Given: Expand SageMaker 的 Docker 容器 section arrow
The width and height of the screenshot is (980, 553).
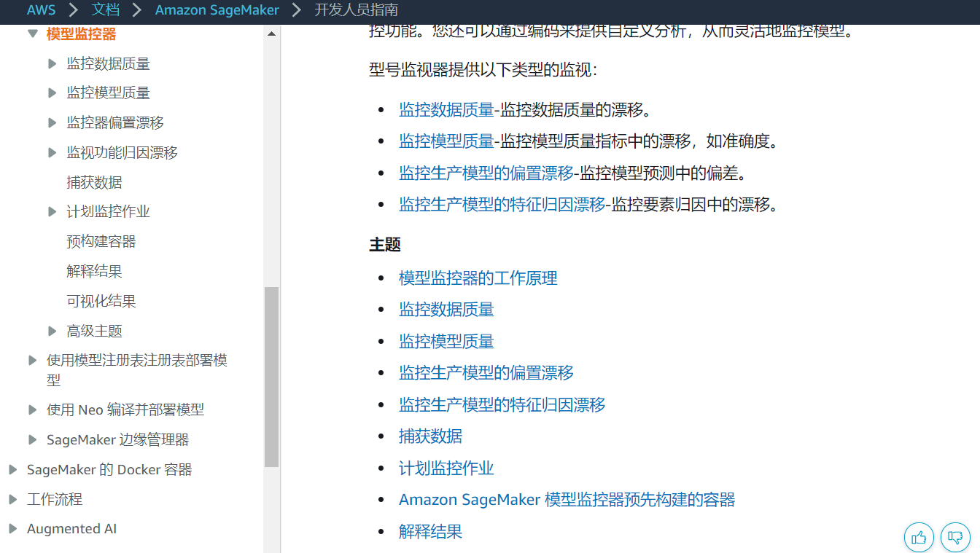Looking at the screenshot, I should (x=12, y=470).
